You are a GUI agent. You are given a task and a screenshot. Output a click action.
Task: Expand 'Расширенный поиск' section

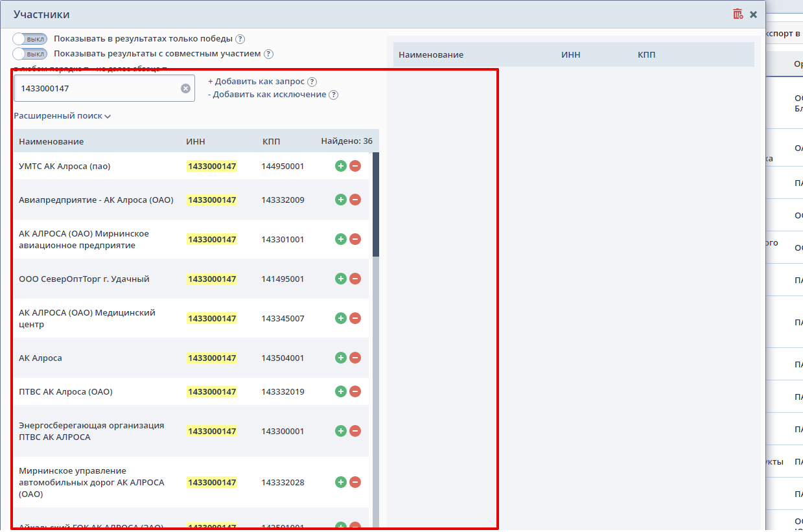point(62,116)
